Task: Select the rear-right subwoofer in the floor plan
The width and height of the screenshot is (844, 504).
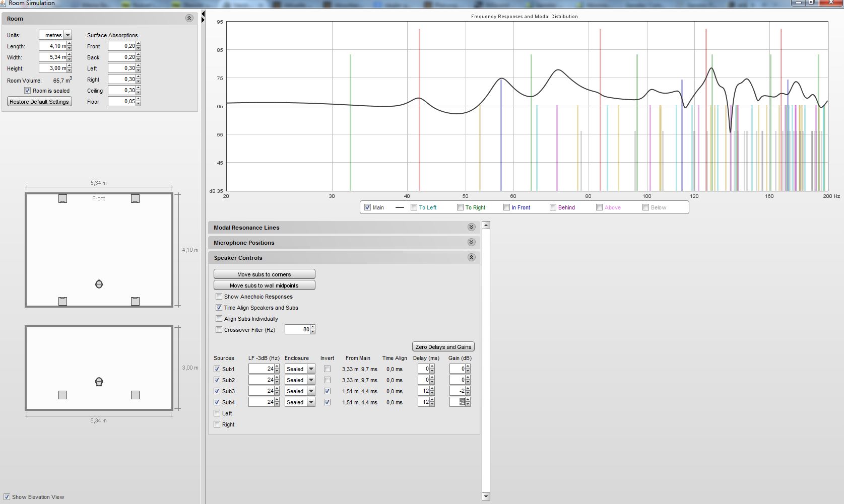Action: [x=135, y=301]
